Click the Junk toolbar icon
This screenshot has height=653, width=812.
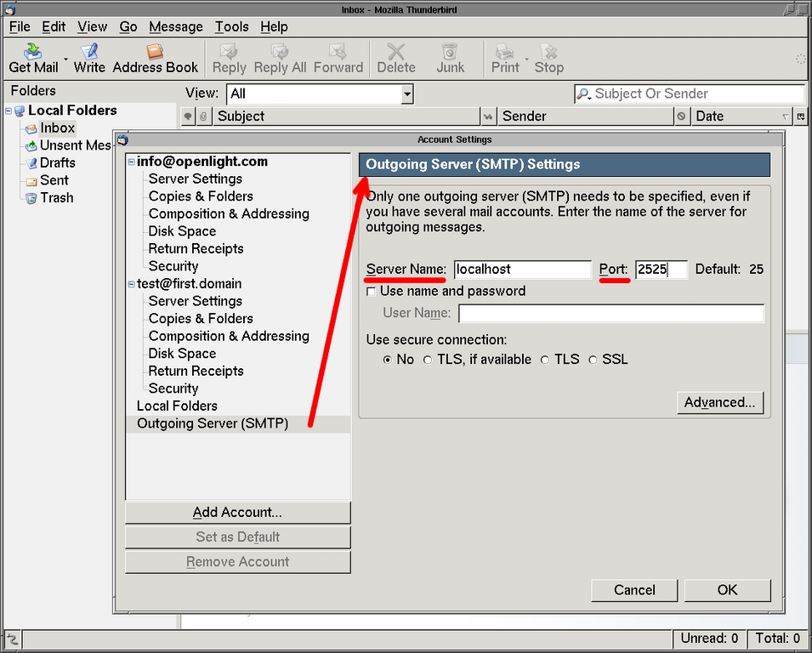pos(451,53)
